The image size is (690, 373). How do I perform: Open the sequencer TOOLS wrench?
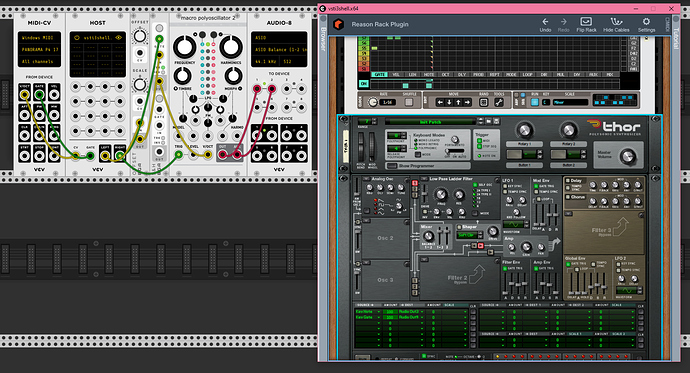coord(499,102)
